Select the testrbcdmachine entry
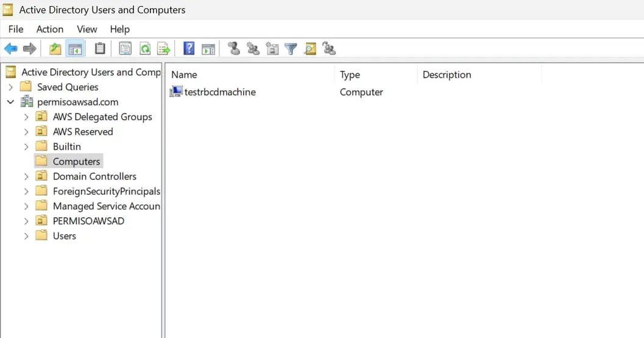This screenshot has height=338, width=644. click(x=220, y=92)
